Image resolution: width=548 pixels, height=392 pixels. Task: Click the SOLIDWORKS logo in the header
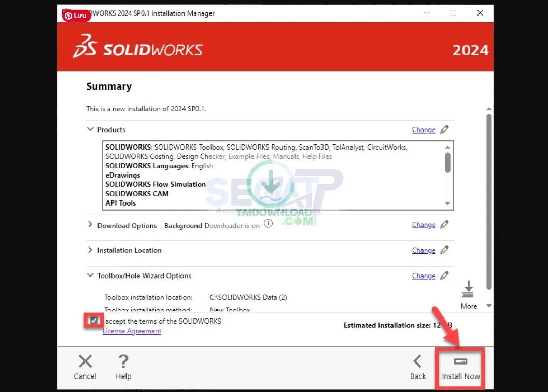(137, 47)
